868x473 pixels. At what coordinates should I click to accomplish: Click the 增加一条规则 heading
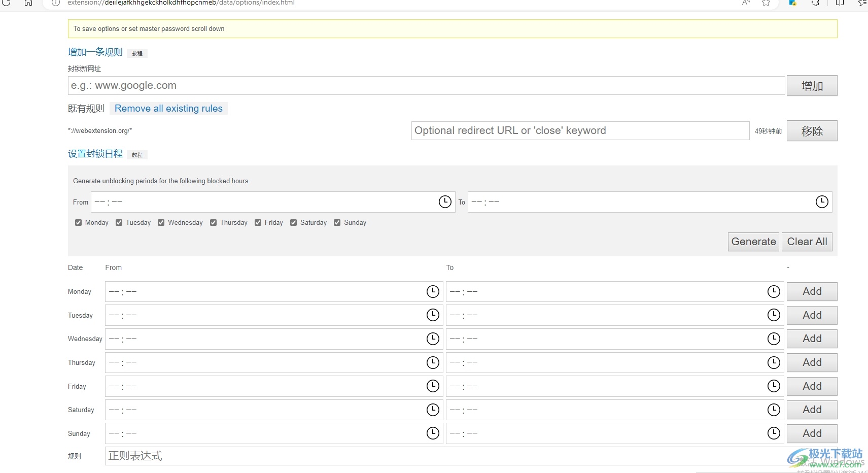[x=95, y=52]
